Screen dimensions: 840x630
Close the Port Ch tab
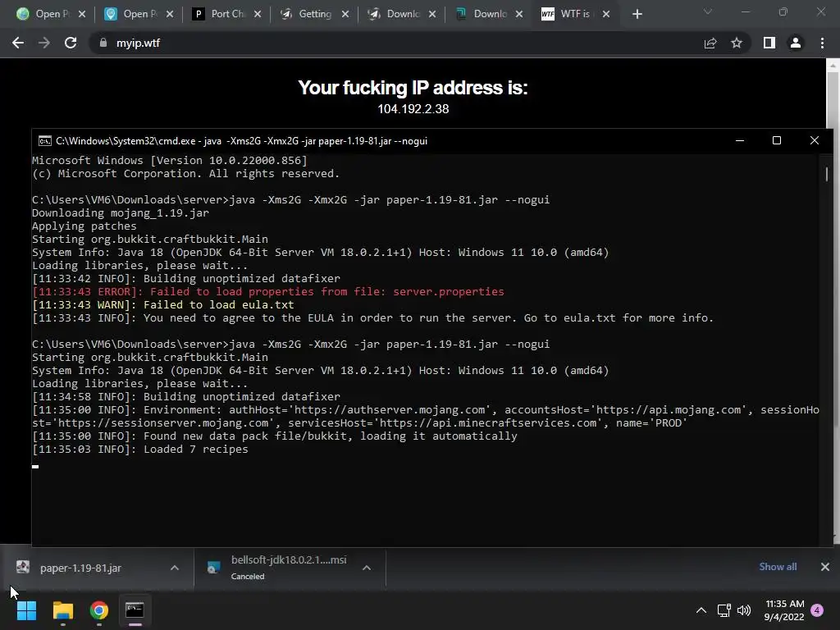tap(258, 14)
